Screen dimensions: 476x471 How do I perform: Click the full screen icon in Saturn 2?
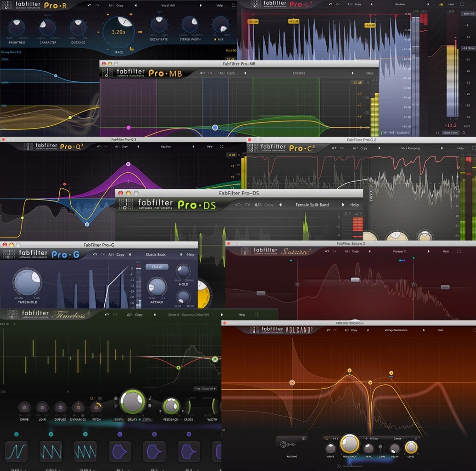point(459,251)
